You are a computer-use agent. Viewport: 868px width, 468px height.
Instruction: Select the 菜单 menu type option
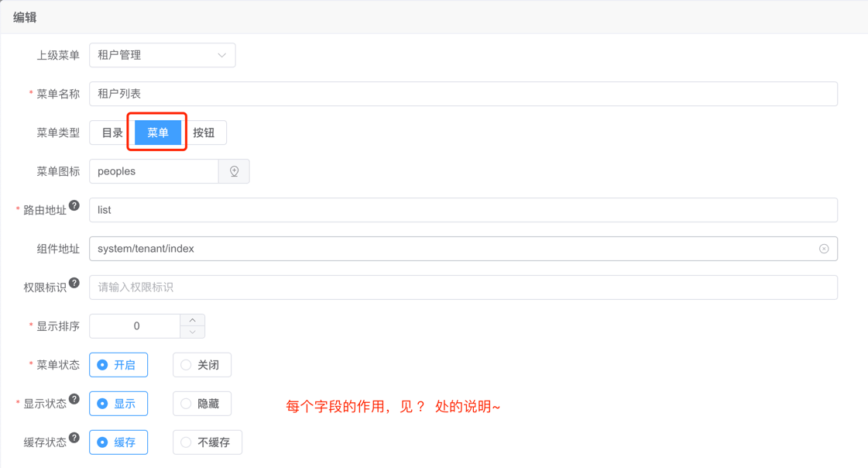(x=158, y=132)
